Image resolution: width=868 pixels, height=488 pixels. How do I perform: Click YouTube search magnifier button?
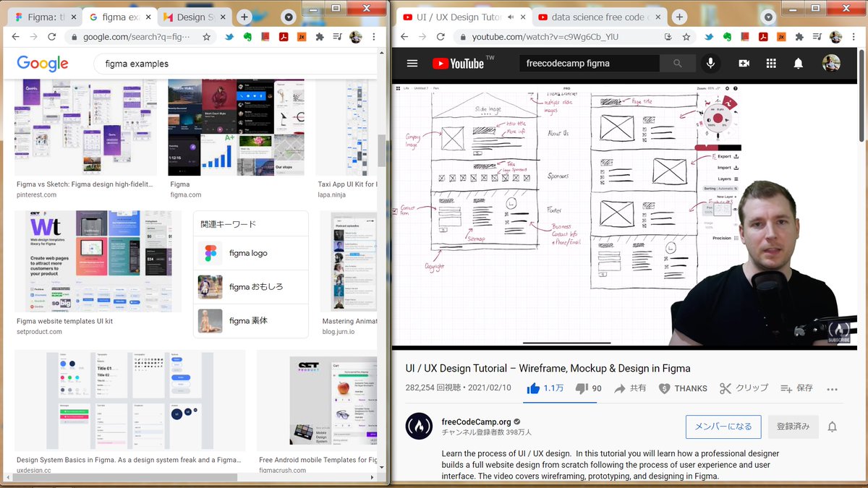678,64
